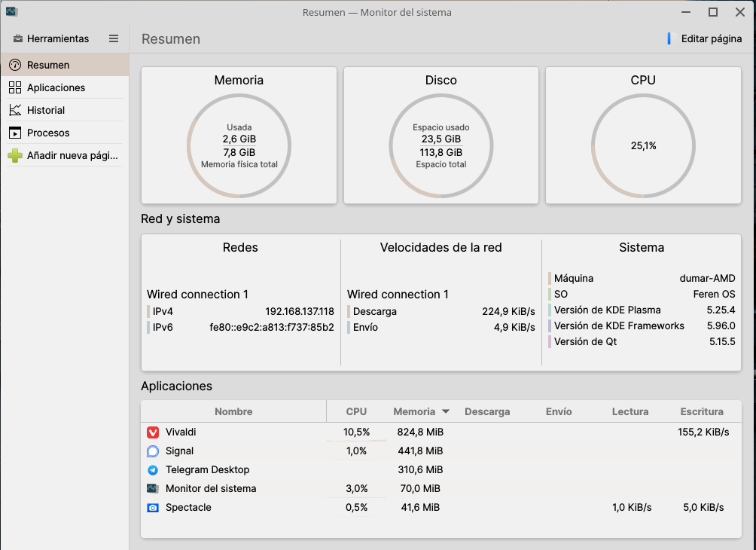Click the used disk space value 23,5 GiB
This screenshot has width=756, height=550.
[441, 139]
